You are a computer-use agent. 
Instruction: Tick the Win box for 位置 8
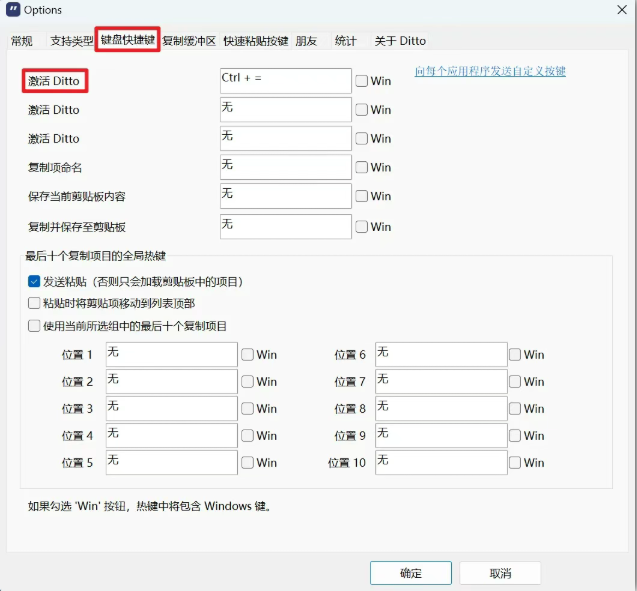click(515, 409)
